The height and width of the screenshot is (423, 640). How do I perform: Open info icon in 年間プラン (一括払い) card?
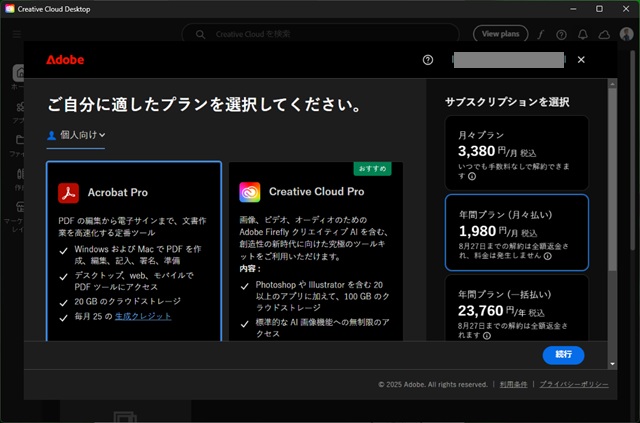coord(487,336)
